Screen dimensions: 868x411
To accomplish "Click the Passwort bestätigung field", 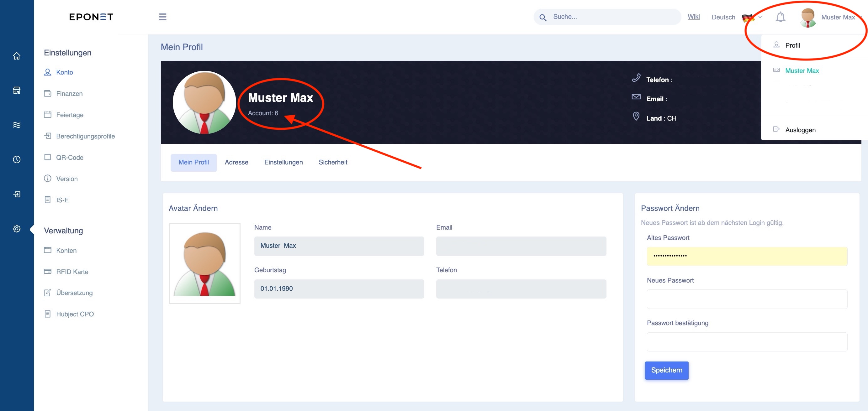I will click(x=747, y=342).
